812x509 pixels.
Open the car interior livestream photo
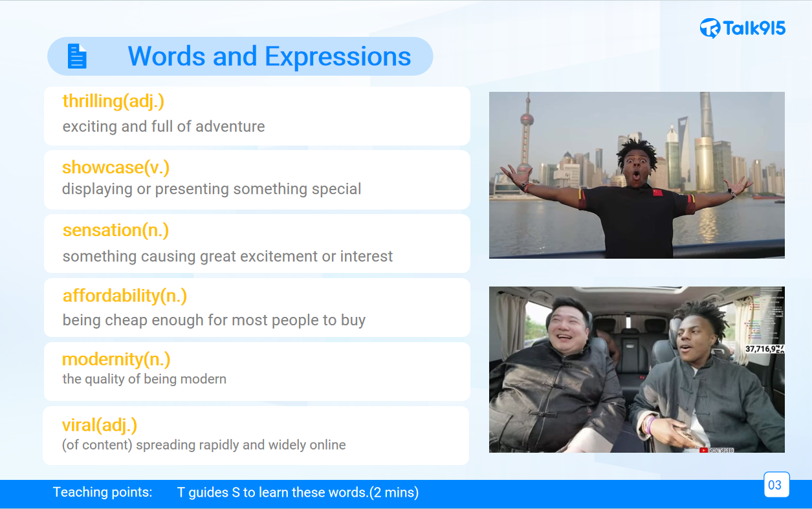tap(637, 369)
